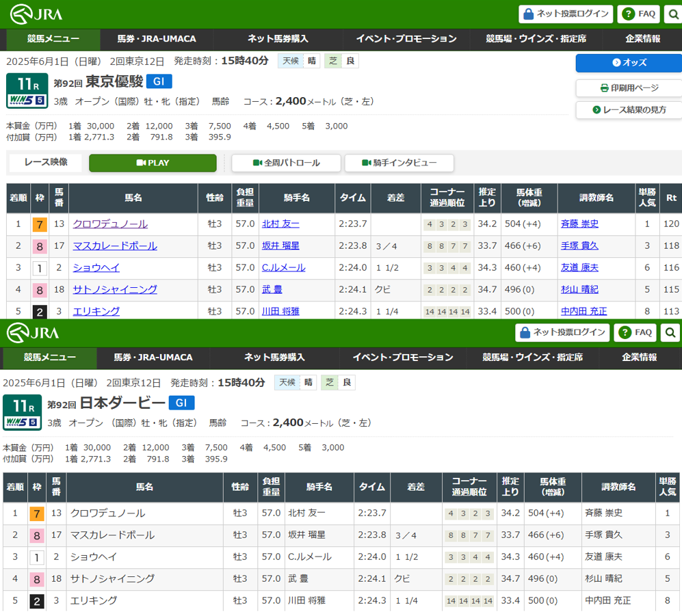Open the 全周パトロール video

click(286, 163)
